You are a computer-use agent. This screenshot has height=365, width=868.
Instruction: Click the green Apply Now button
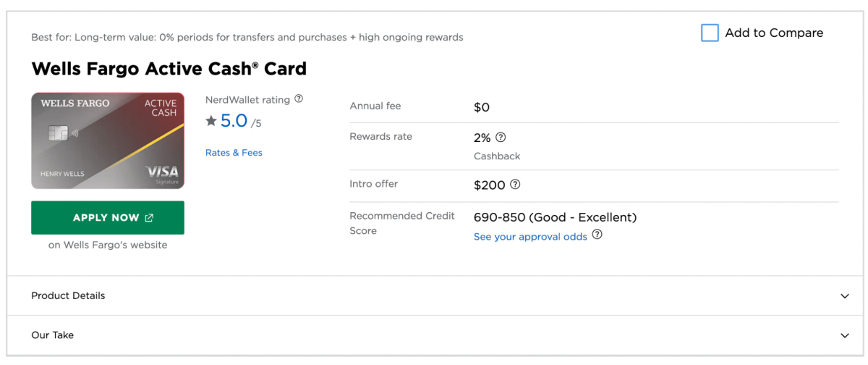click(x=108, y=218)
